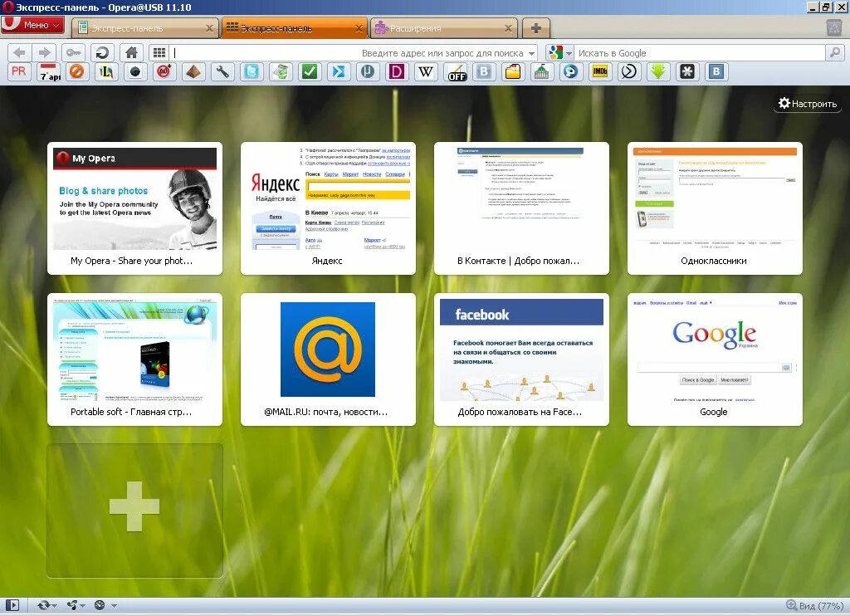Open the Яндекс speed dial tile
850x616 pixels.
pos(328,208)
